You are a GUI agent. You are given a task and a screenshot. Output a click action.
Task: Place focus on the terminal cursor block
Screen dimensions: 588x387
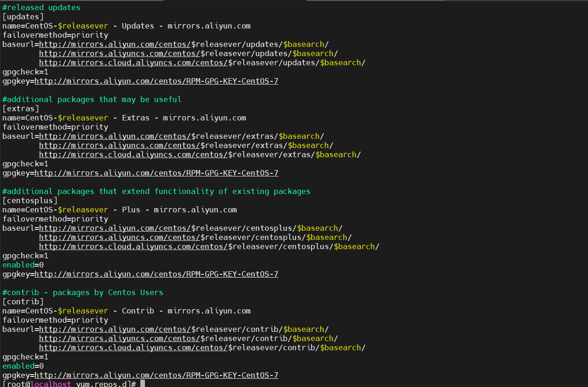pos(143,384)
